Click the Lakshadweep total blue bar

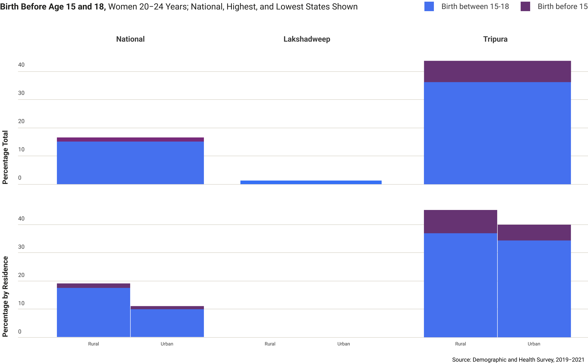tap(311, 182)
